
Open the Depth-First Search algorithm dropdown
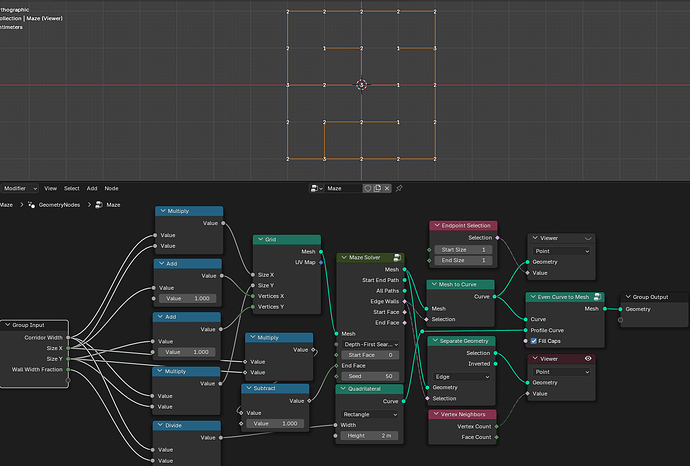click(371, 345)
